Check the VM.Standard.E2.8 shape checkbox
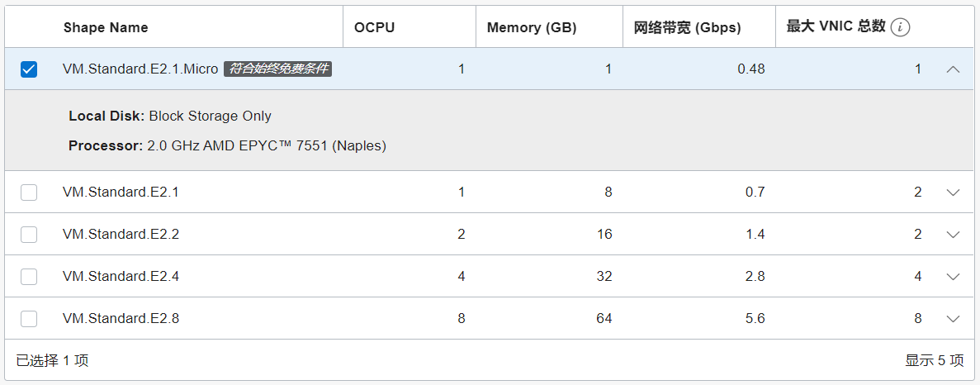This screenshot has height=385, width=980. (29, 319)
